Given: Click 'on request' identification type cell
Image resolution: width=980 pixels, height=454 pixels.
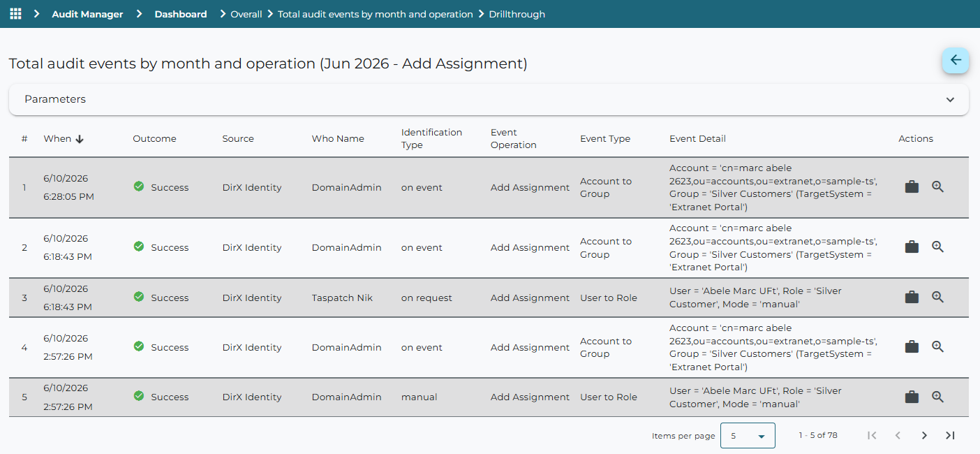Looking at the screenshot, I should click(426, 298).
